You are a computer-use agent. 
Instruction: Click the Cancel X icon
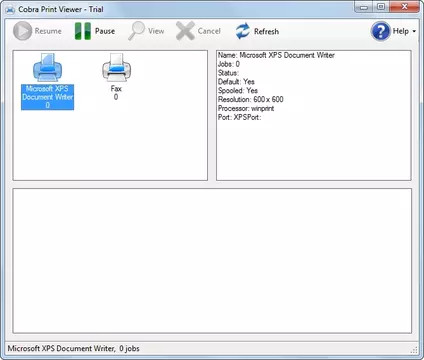point(185,31)
